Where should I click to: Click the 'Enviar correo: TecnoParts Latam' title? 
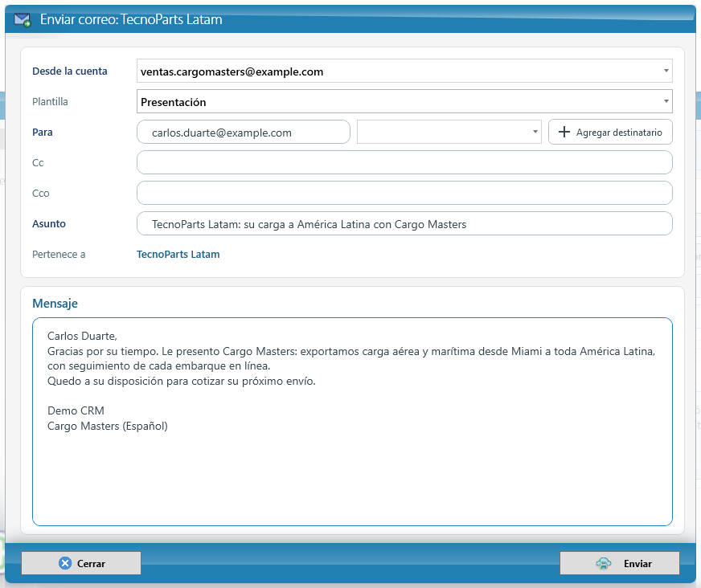(x=131, y=19)
